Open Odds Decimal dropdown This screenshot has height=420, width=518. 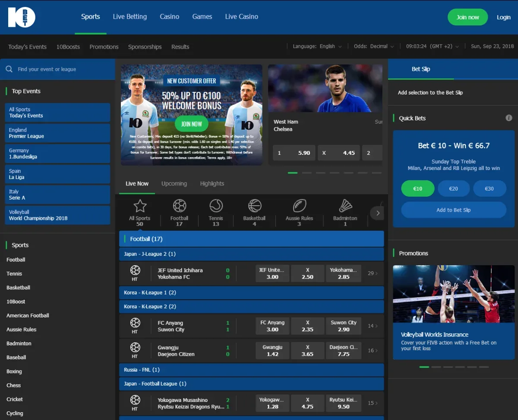(374, 47)
